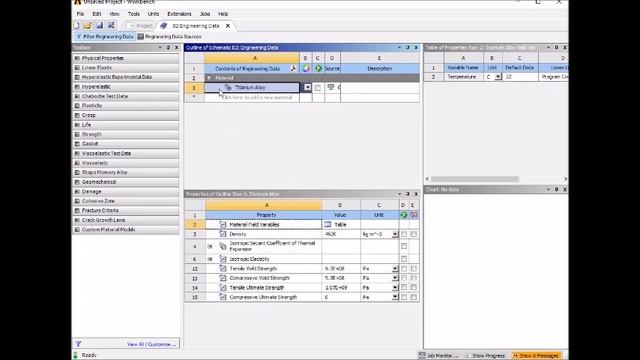Screen dimensions: 640x360
Task: Open the Edit menu
Action: click(97, 14)
